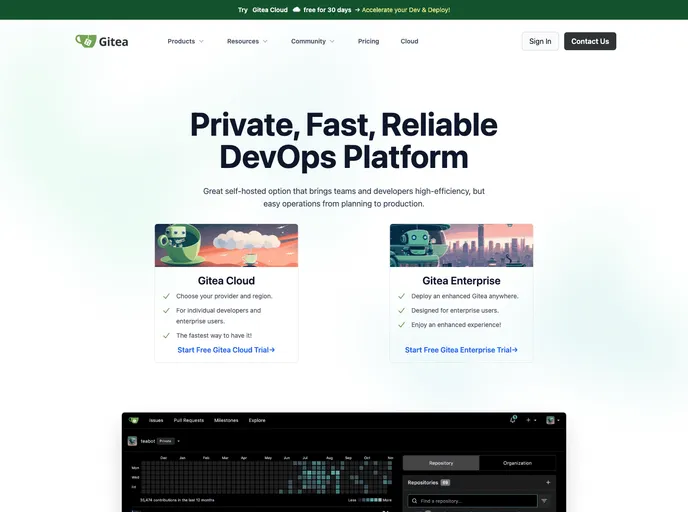Open Milestones in the dashboard preview
Image resolution: width=688 pixels, height=512 pixels.
226,420
